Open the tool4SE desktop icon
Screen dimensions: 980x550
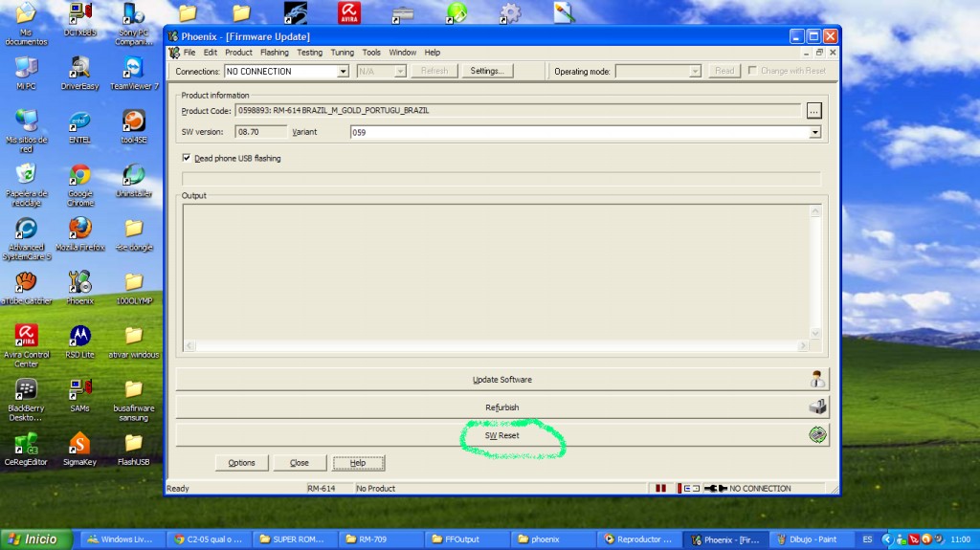(134, 127)
